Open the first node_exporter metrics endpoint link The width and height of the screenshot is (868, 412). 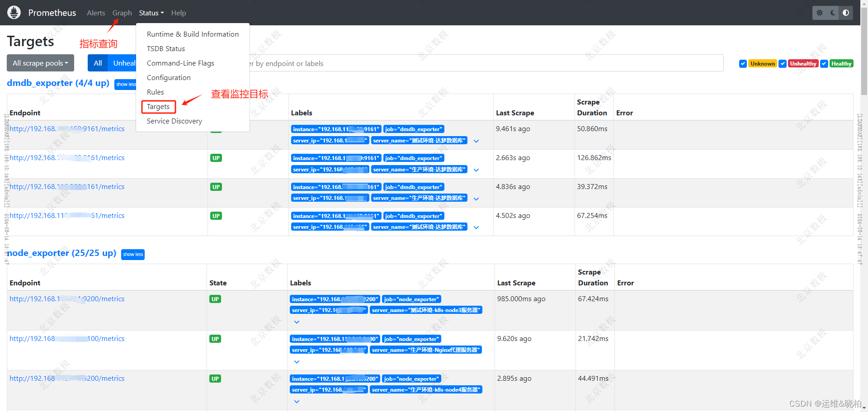(66, 298)
